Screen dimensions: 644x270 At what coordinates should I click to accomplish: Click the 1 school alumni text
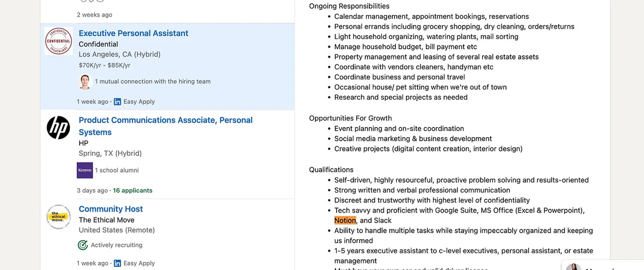[x=117, y=170]
